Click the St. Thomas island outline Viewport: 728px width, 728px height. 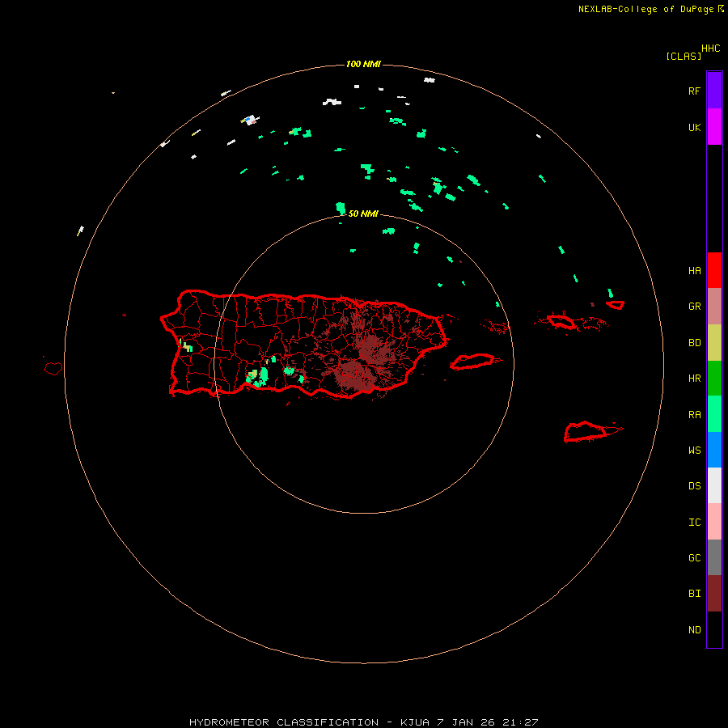click(562, 321)
